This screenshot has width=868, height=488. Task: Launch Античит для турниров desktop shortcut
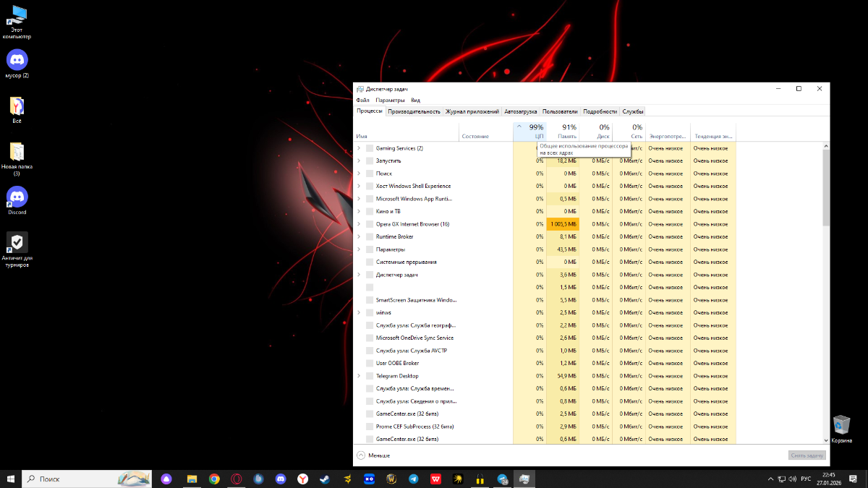click(x=17, y=243)
